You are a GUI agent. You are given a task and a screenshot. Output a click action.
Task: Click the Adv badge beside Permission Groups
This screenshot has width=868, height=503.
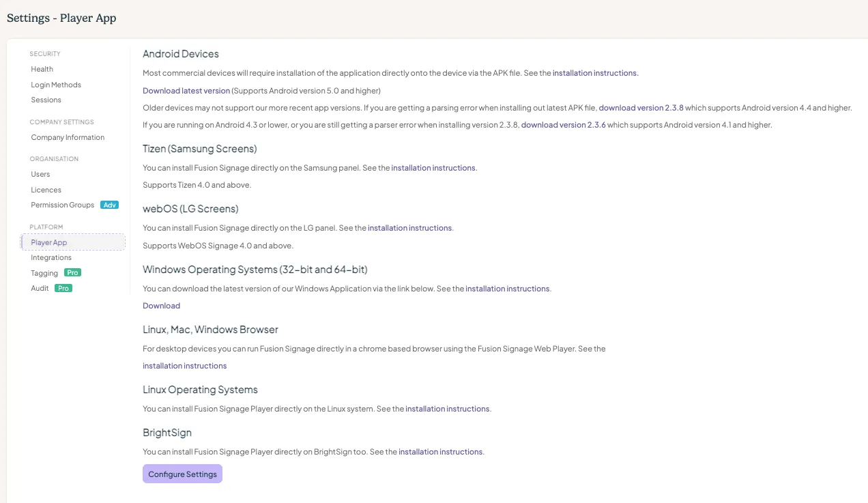tap(109, 205)
